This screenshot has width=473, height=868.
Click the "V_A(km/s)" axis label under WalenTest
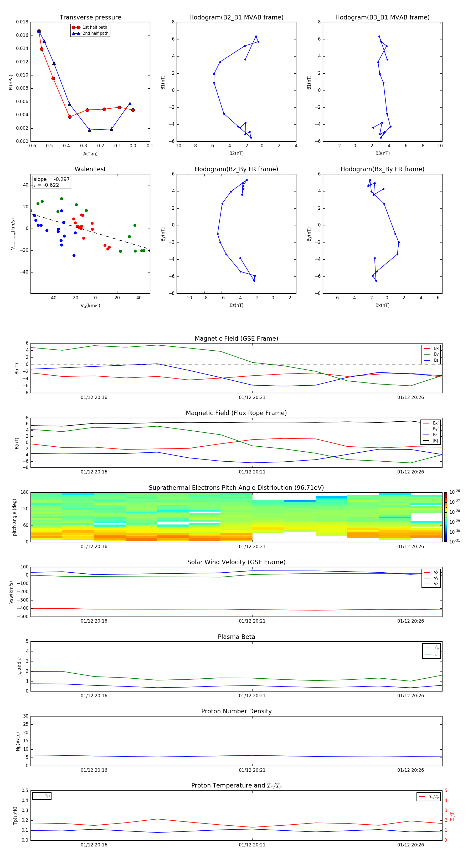(90, 306)
